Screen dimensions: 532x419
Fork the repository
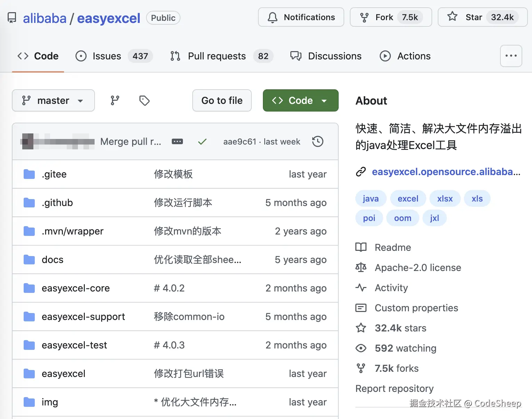click(391, 17)
